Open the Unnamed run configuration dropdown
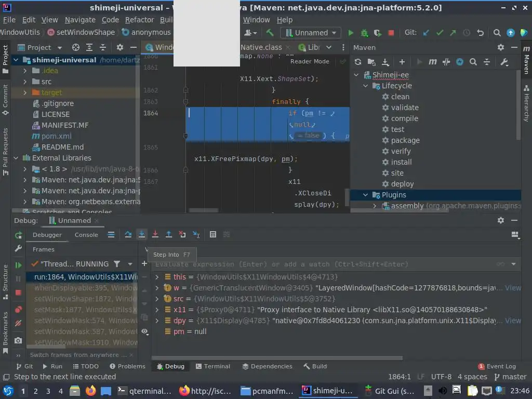The height and width of the screenshot is (399, 532). click(310, 33)
